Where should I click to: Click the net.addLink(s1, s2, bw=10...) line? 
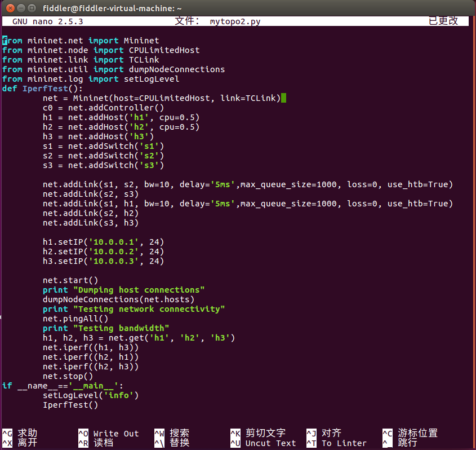[248, 185]
